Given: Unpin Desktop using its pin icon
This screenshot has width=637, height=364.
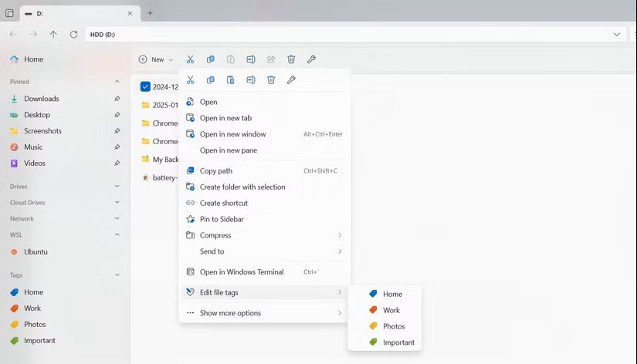Looking at the screenshot, I should click(x=117, y=115).
